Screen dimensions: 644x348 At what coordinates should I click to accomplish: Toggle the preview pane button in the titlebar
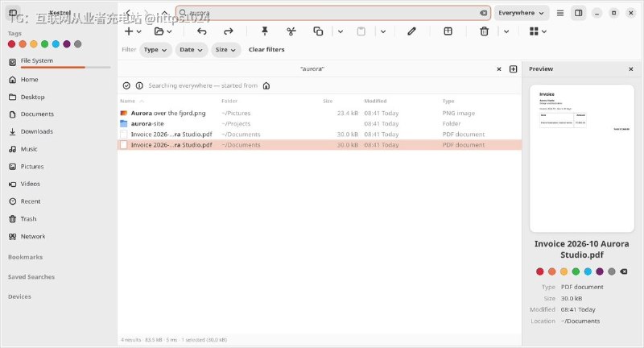[x=578, y=13]
